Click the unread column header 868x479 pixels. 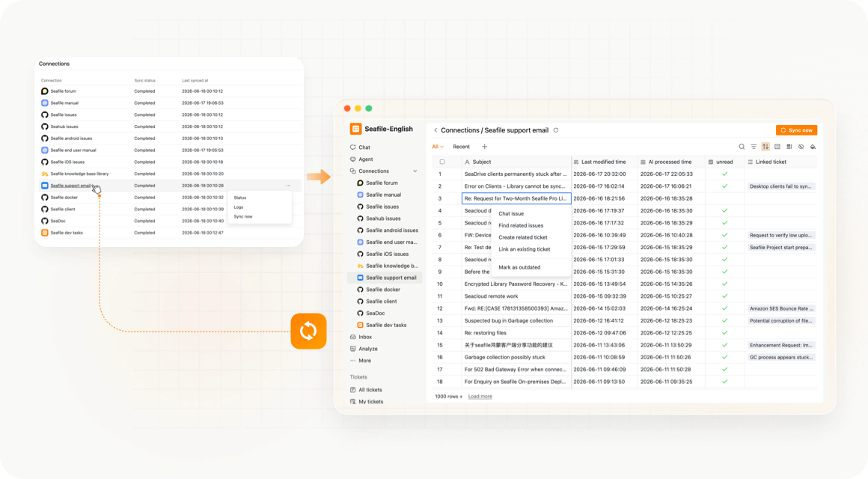[x=724, y=162]
